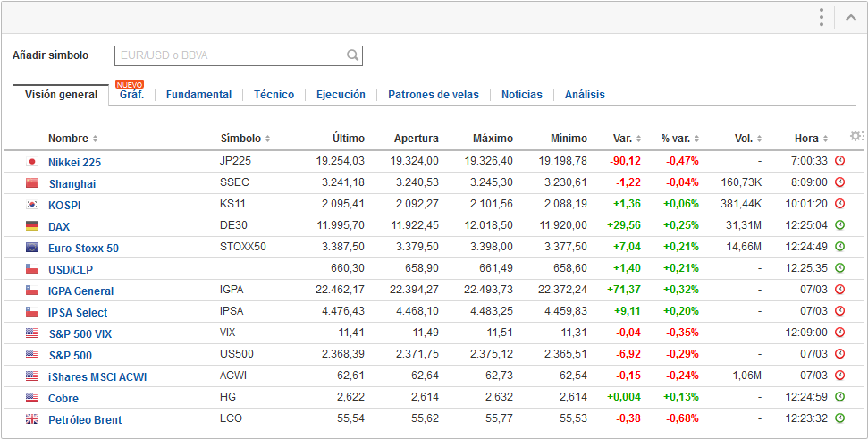The height and width of the screenshot is (439, 868).
Task: Click the table settings gear icon
Action: (x=855, y=136)
